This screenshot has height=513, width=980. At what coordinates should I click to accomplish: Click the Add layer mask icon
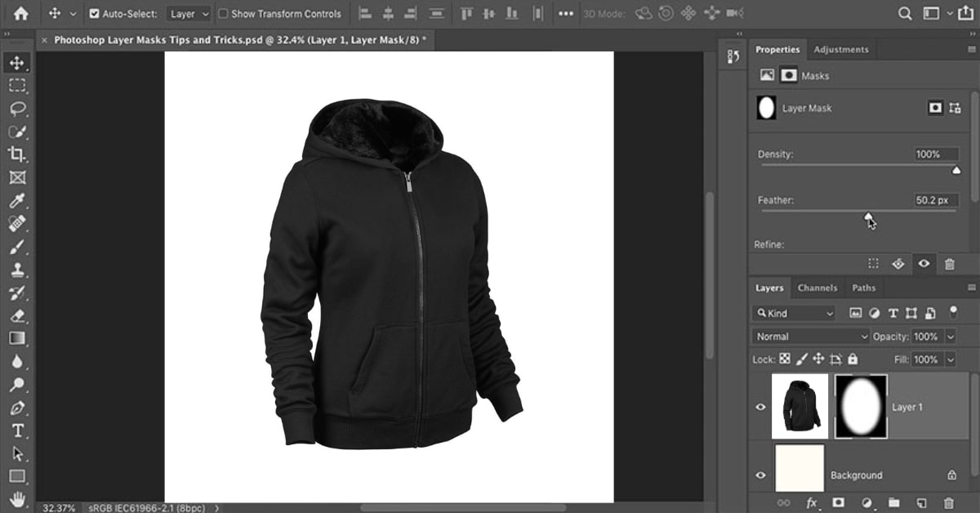(838, 503)
